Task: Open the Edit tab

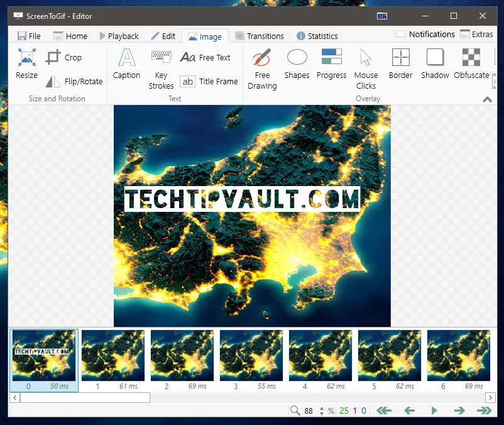Action: (x=163, y=36)
